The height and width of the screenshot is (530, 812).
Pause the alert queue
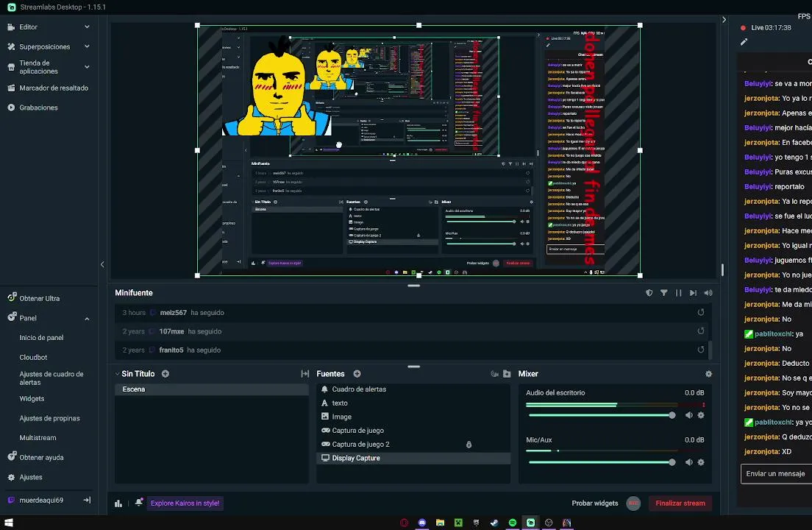pyautogui.click(x=678, y=293)
